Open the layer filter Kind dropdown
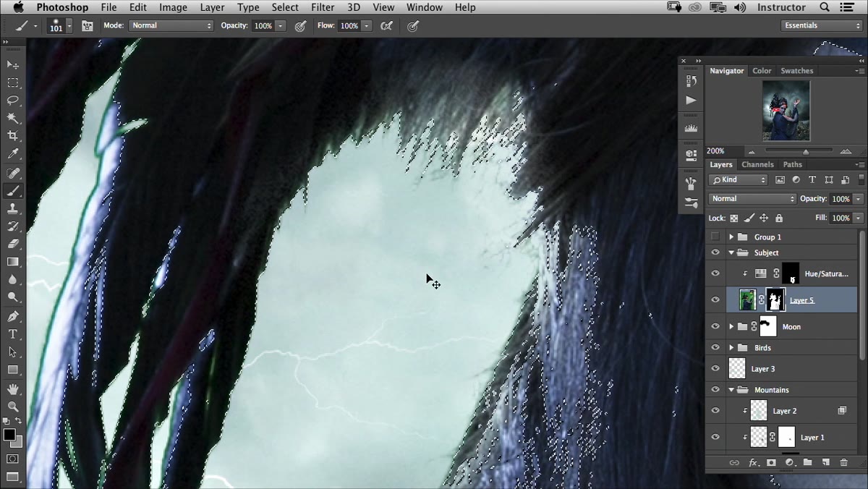Viewport: 868px width, 489px height. click(739, 179)
